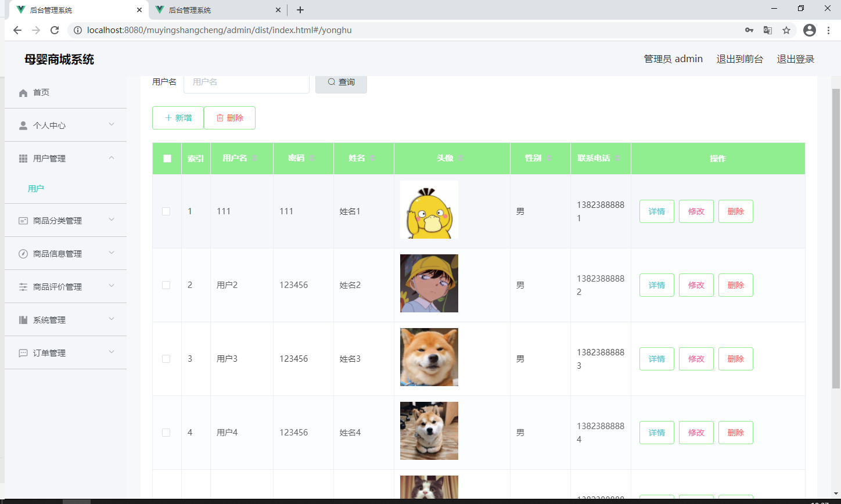
Task: Click the person icon beside 个人中心
Action: [x=23, y=125]
